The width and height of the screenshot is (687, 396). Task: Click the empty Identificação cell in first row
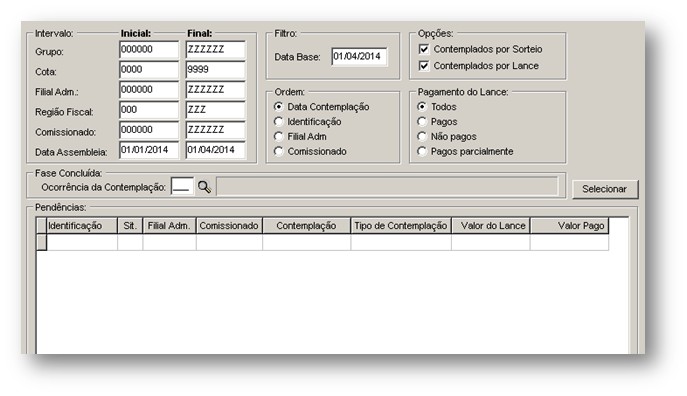click(x=82, y=242)
